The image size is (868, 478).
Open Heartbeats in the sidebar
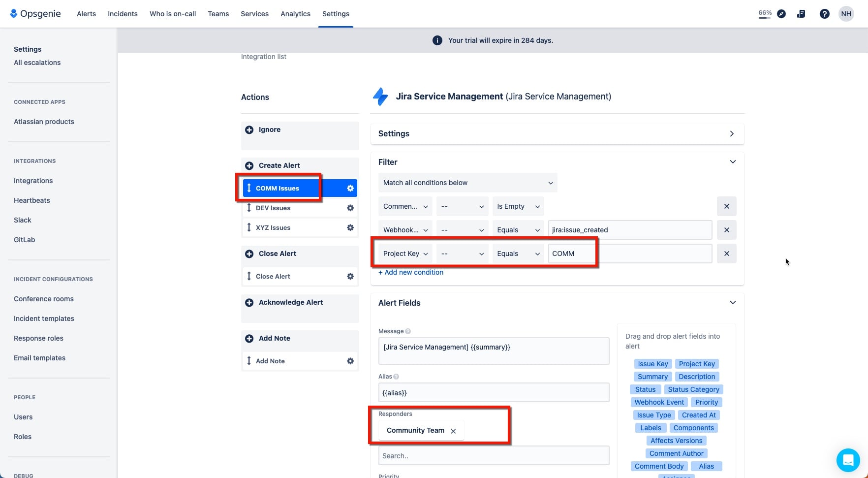tap(32, 200)
